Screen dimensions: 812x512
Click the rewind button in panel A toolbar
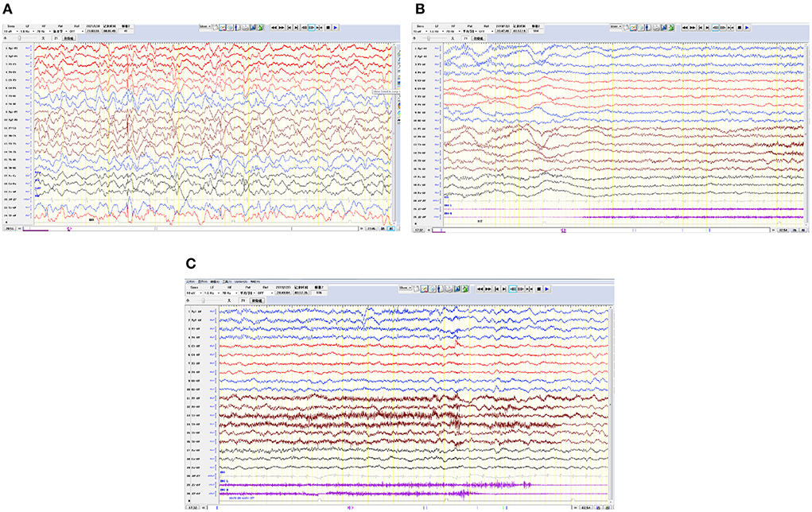pyautogui.click(x=274, y=28)
